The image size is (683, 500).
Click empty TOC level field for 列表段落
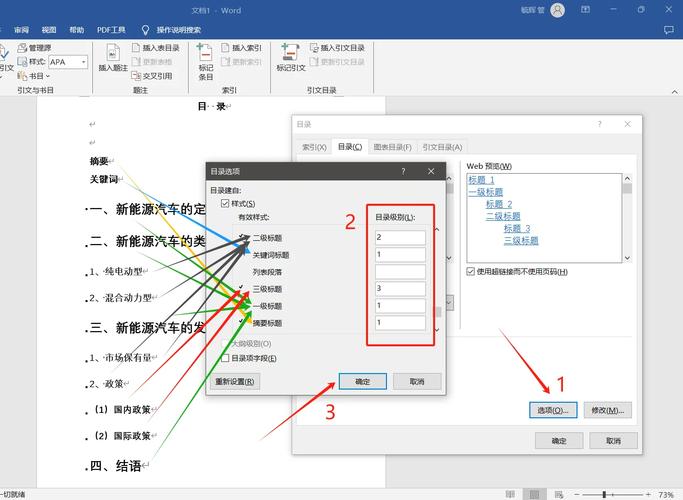pos(400,271)
